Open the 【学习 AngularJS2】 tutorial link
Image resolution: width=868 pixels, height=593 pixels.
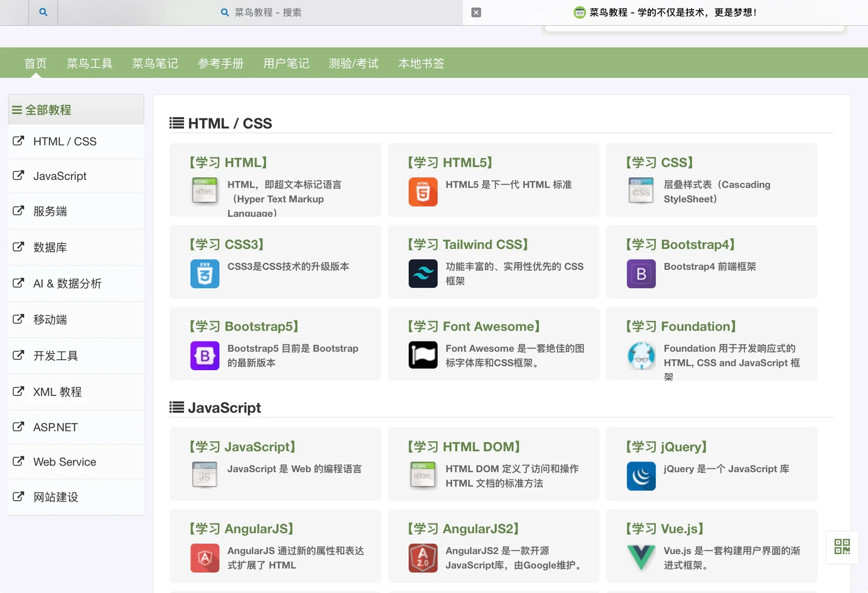(463, 528)
